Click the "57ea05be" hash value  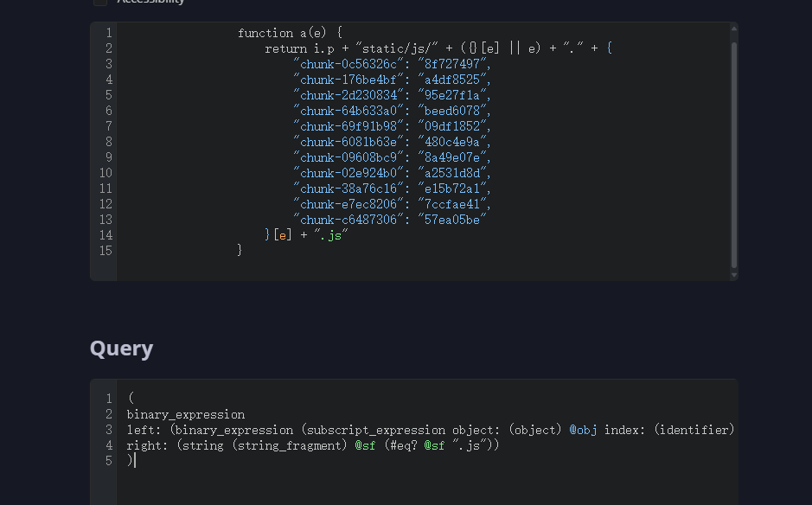click(452, 220)
